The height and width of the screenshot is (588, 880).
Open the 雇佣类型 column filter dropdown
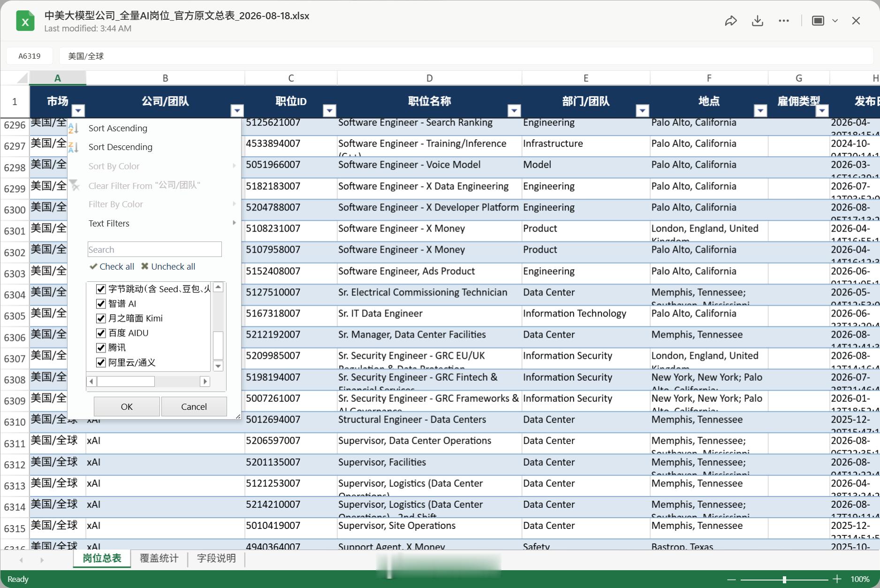point(822,111)
